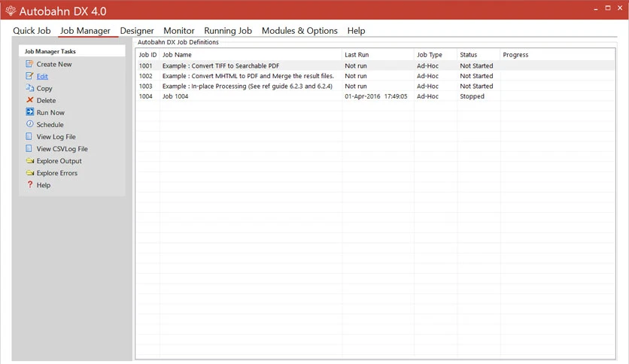The width and height of the screenshot is (629, 364).
Task: Click the View CSVLog File link
Action: (x=62, y=149)
